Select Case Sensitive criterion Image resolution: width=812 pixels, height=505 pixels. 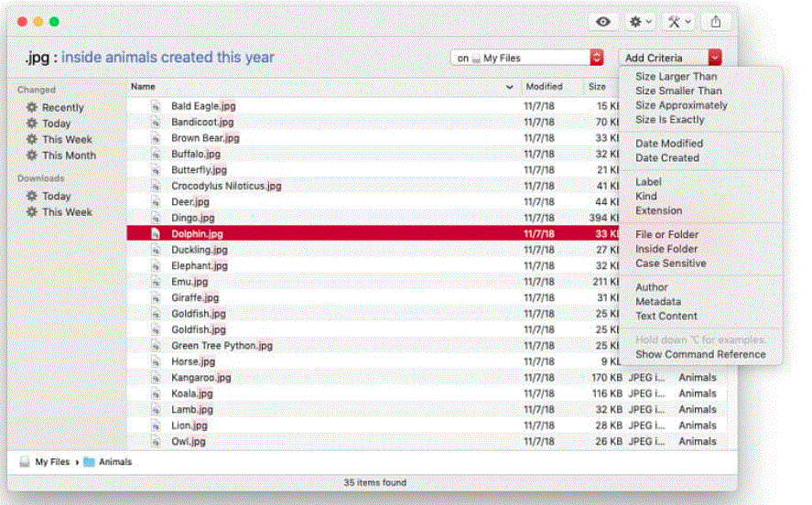671,263
